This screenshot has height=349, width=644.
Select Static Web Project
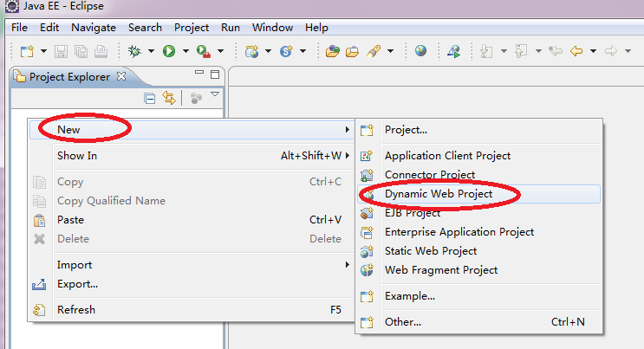(x=479, y=251)
